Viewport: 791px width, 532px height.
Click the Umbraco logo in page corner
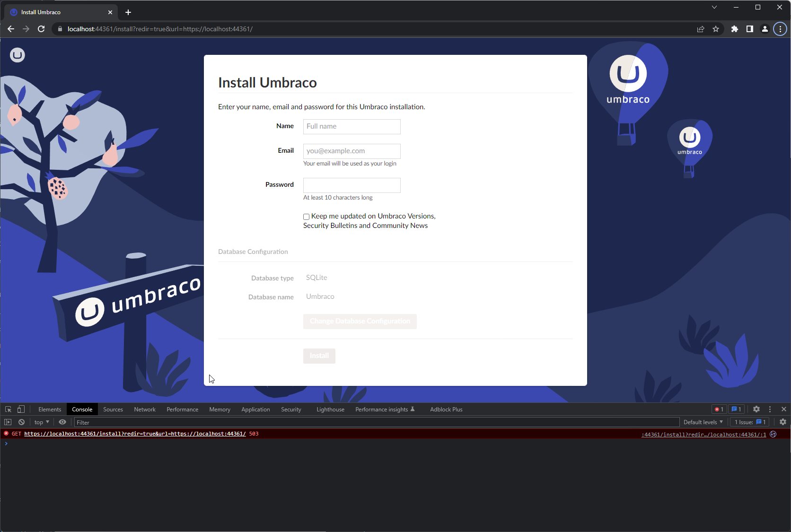[x=18, y=55]
